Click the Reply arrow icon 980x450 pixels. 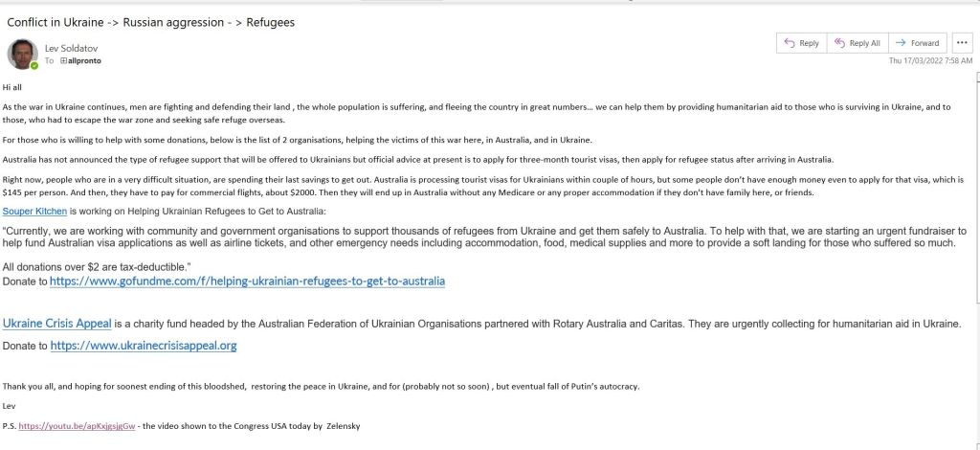click(x=790, y=43)
